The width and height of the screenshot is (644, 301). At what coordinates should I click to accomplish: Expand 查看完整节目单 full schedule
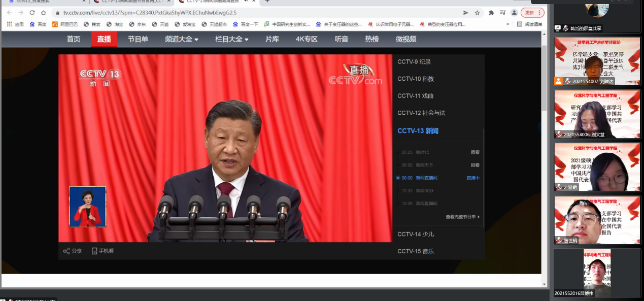[x=462, y=217]
